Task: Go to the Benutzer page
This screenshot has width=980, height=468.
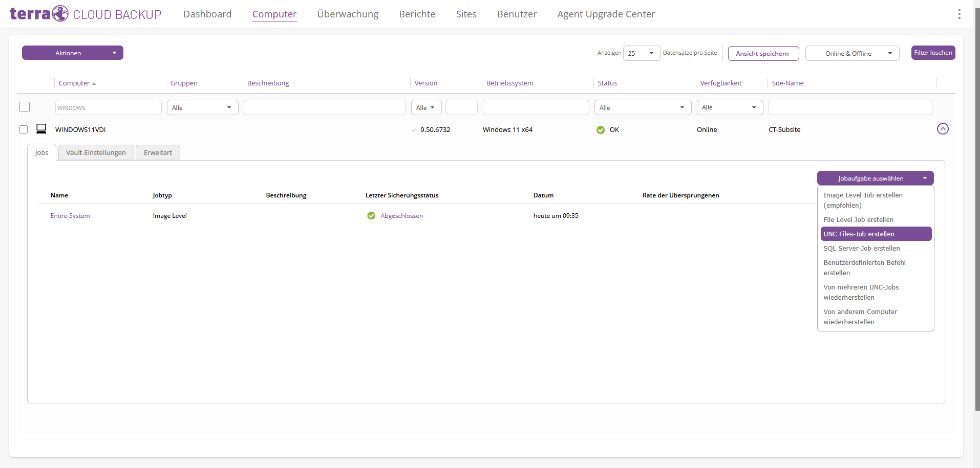Action: (517, 14)
